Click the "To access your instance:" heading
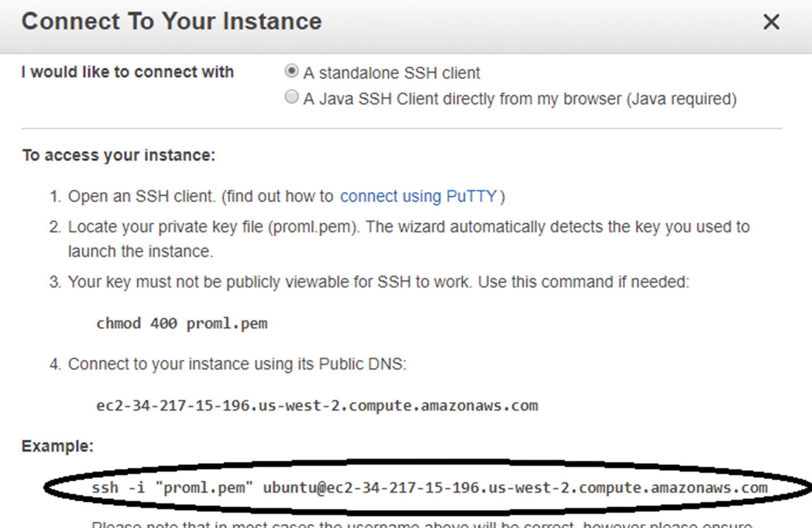 click(119, 155)
